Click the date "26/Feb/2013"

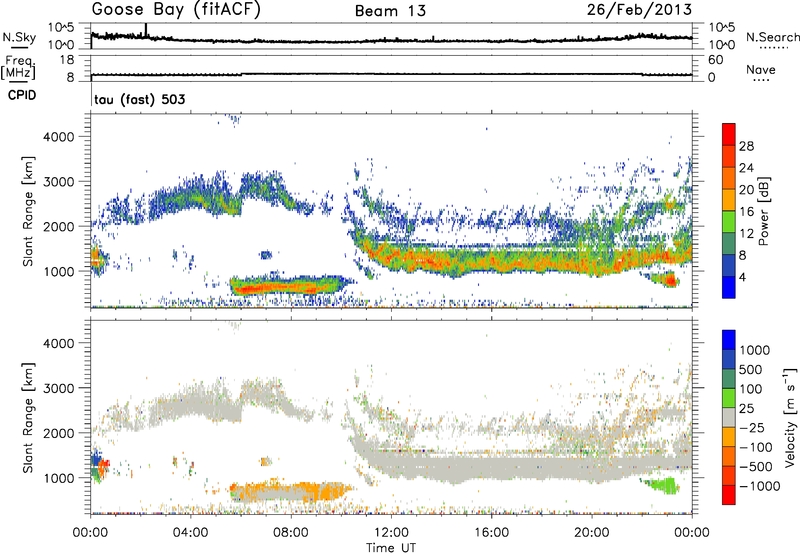639,10
